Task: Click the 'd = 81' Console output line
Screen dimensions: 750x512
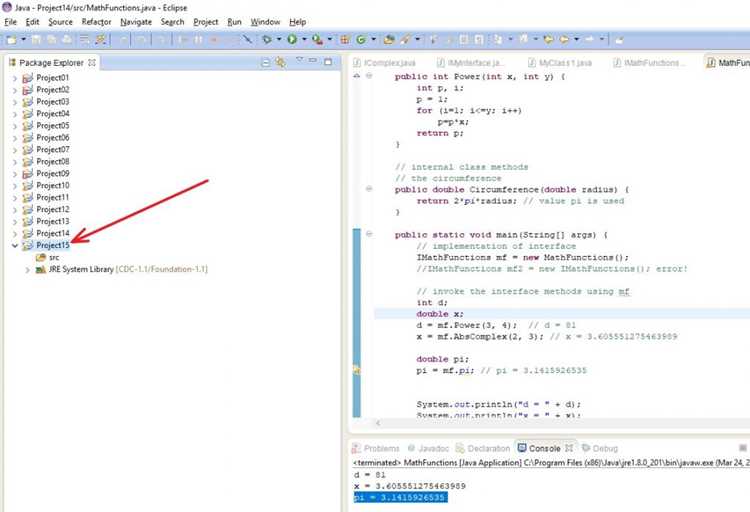Action: tap(370, 475)
